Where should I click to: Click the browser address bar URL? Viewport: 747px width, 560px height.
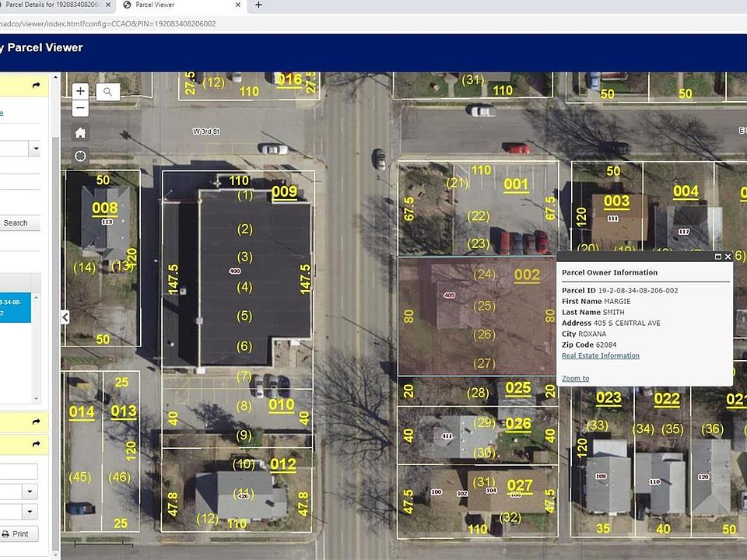[x=109, y=23]
